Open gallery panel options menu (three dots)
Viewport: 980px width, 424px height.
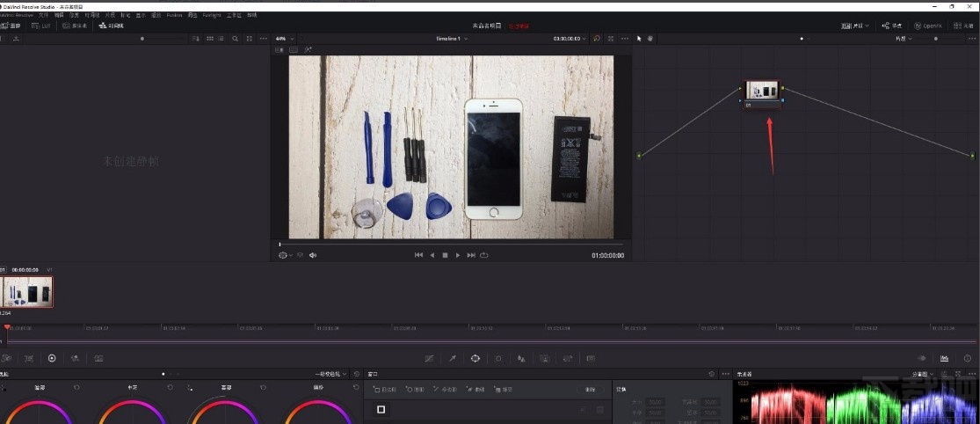click(x=264, y=39)
